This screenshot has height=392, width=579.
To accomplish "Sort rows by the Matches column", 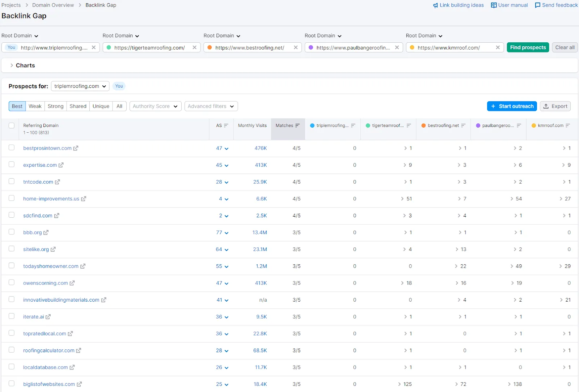I will click(x=297, y=125).
